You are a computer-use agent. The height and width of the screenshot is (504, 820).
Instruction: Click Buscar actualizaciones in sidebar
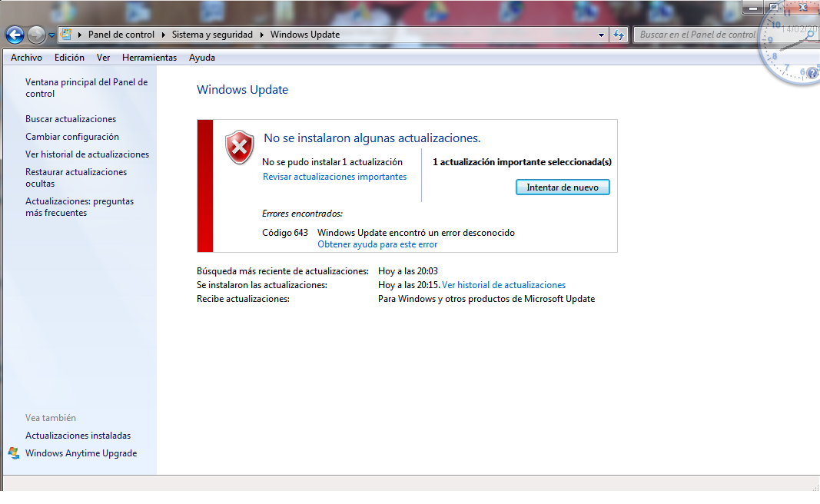(71, 118)
